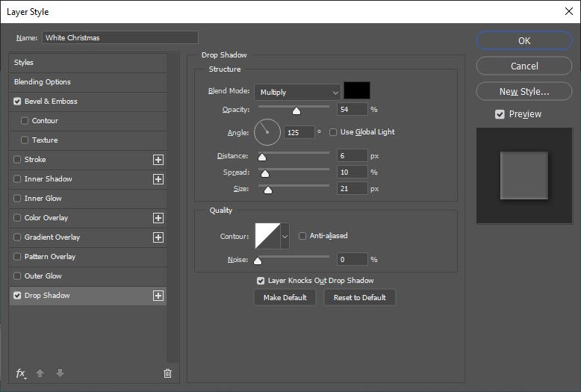Move effect down with the down arrow icon
Screen dimensions: 581x392
coord(60,373)
